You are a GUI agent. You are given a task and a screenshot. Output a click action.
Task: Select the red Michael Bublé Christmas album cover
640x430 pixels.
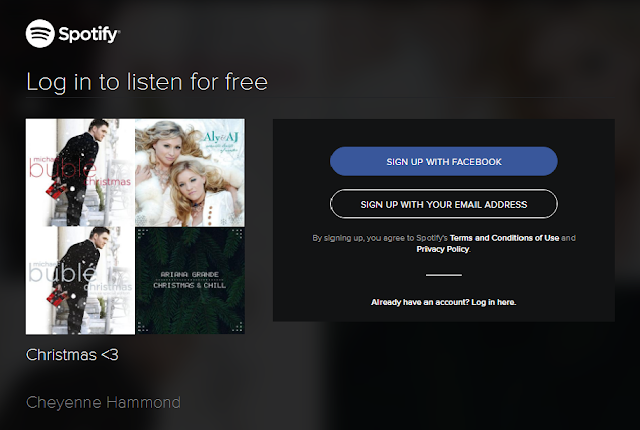80,172
